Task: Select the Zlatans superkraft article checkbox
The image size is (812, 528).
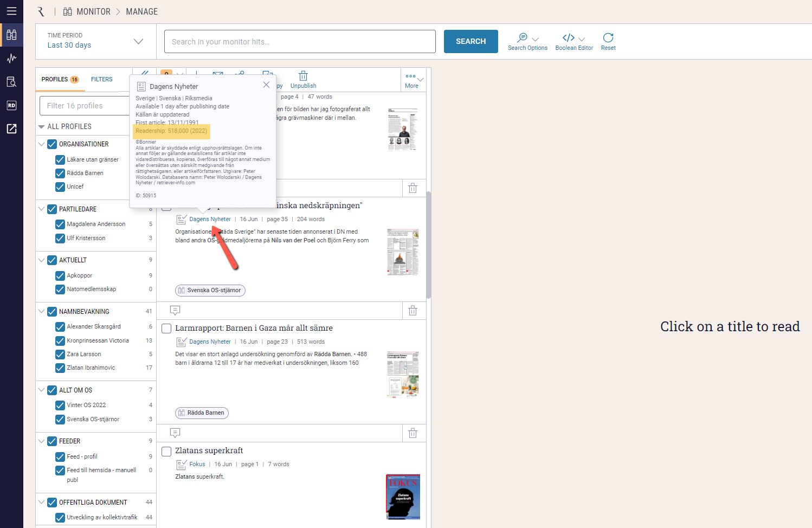Action: (x=166, y=451)
